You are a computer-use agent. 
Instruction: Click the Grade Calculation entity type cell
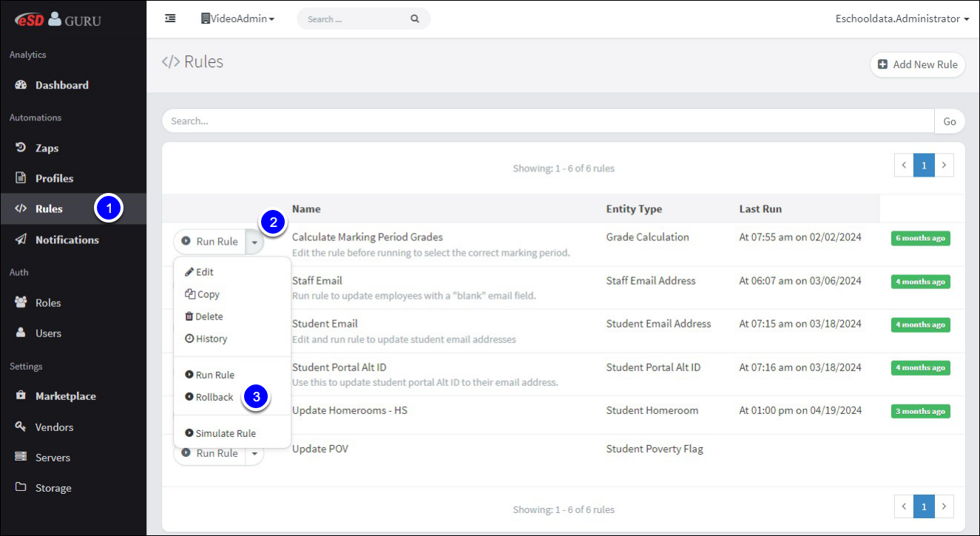(648, 237)
